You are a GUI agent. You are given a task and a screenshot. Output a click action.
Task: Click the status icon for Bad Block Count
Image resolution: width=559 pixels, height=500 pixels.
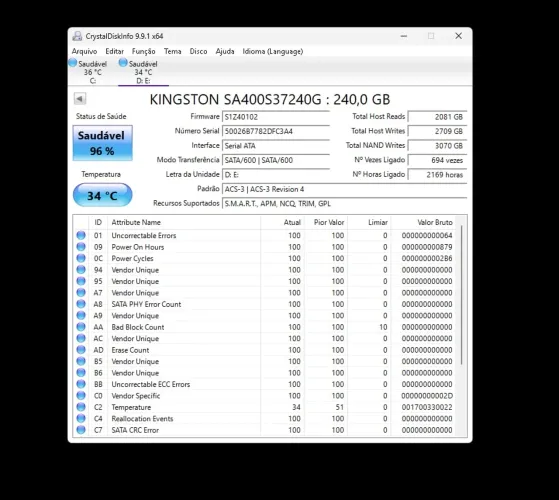pyautogui.click(x=81, y=327)
